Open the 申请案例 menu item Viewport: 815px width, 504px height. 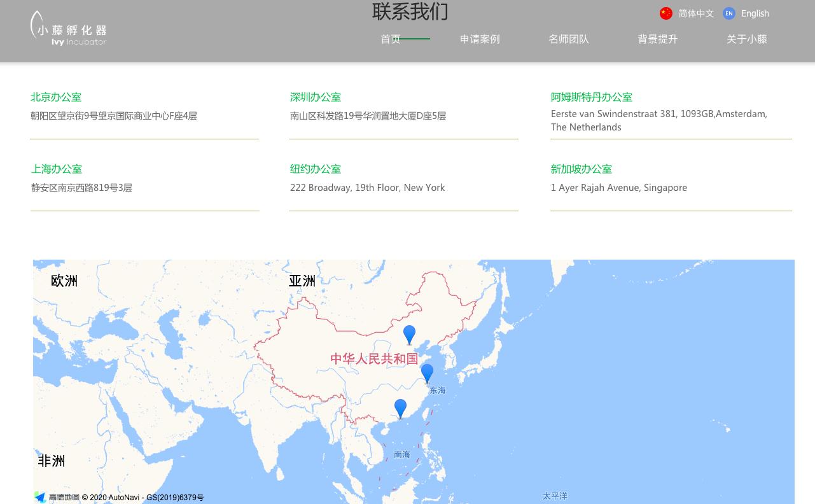[x=480, y=39]
